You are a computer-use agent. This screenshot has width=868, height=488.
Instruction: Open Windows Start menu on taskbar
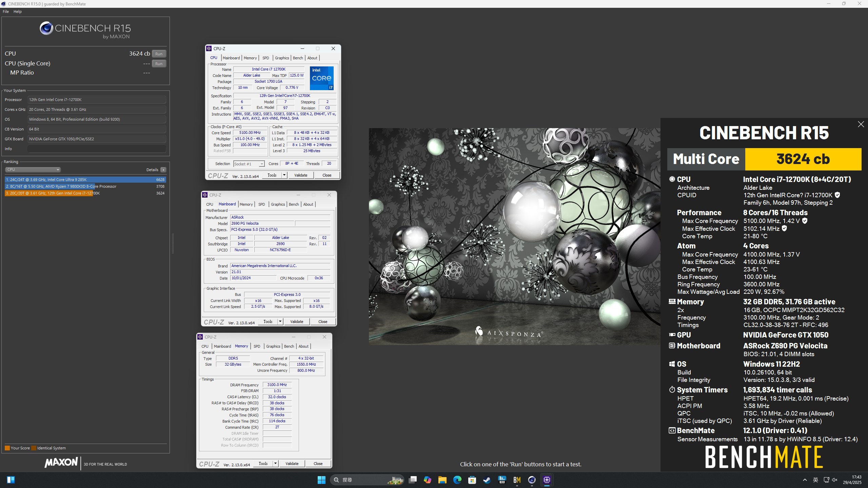[x=321, y=480]
